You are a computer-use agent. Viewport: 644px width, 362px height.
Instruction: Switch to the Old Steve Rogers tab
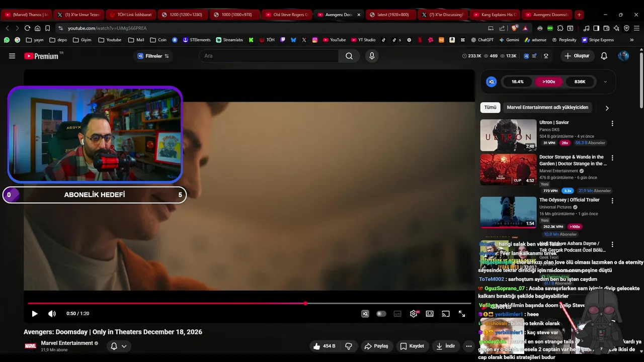(x=286, y=15)
